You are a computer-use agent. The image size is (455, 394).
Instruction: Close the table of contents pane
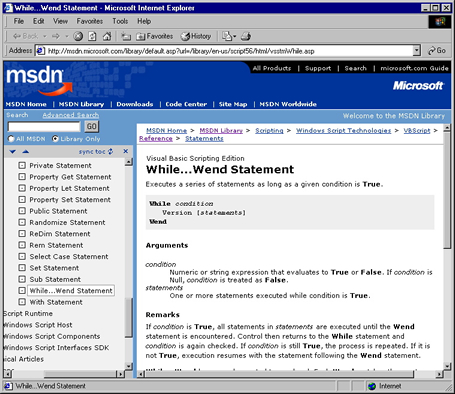point(126,151)
